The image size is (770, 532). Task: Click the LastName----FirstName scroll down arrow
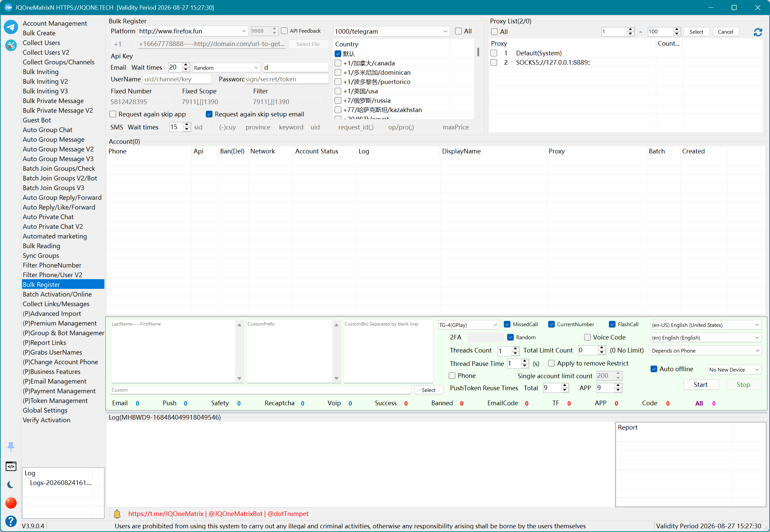[x=239, y=378]
